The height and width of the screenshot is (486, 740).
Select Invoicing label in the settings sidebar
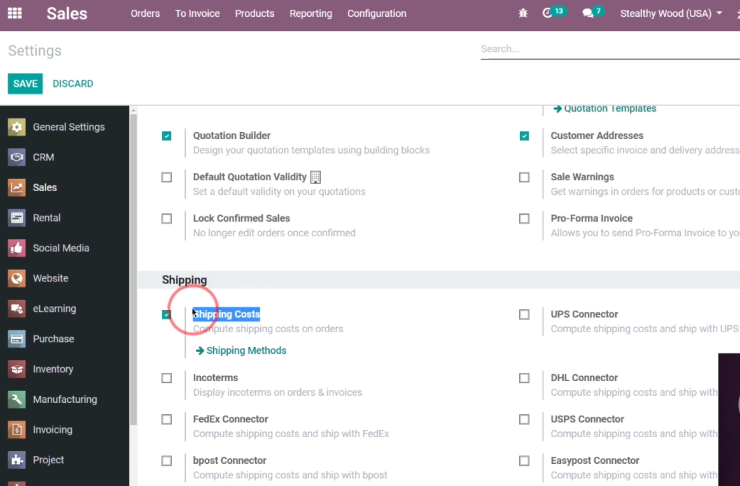[52, 429]
